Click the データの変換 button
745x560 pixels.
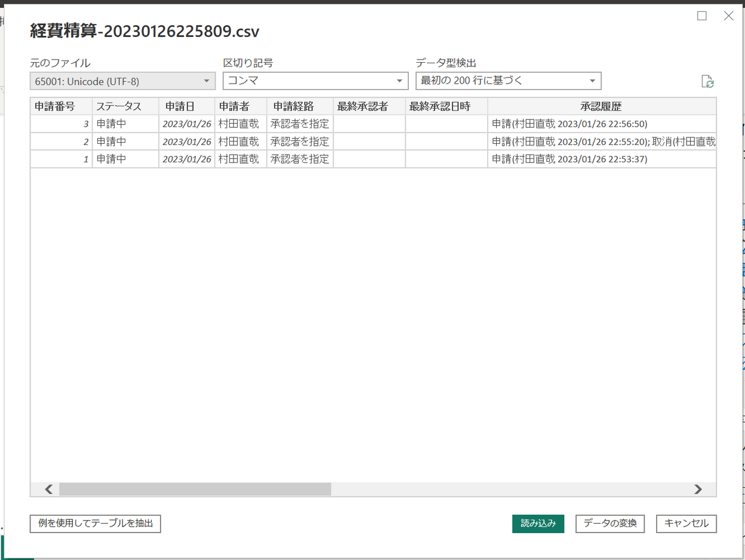click(x=610, y=524)
